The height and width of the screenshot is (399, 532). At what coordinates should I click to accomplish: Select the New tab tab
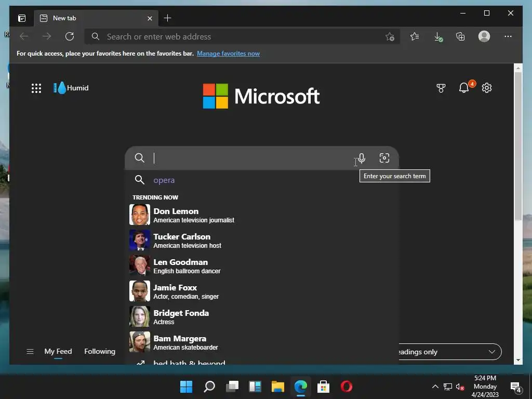(x=96, y=18)
